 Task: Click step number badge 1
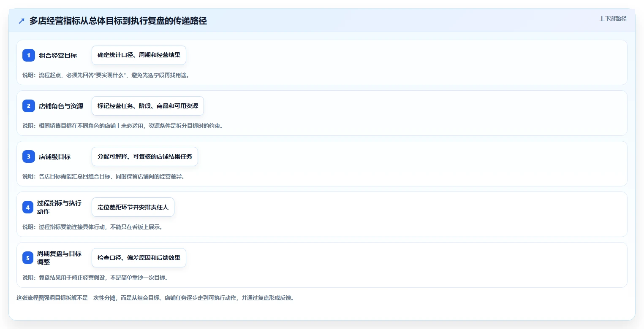point(29,55)
